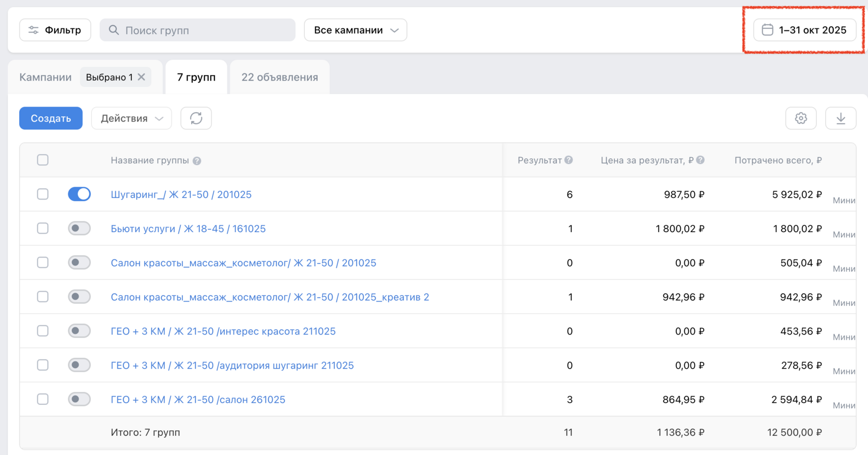The image size is (868, 455).
Task: Click help icon beside Результат header
Action: tap(569, 160)
